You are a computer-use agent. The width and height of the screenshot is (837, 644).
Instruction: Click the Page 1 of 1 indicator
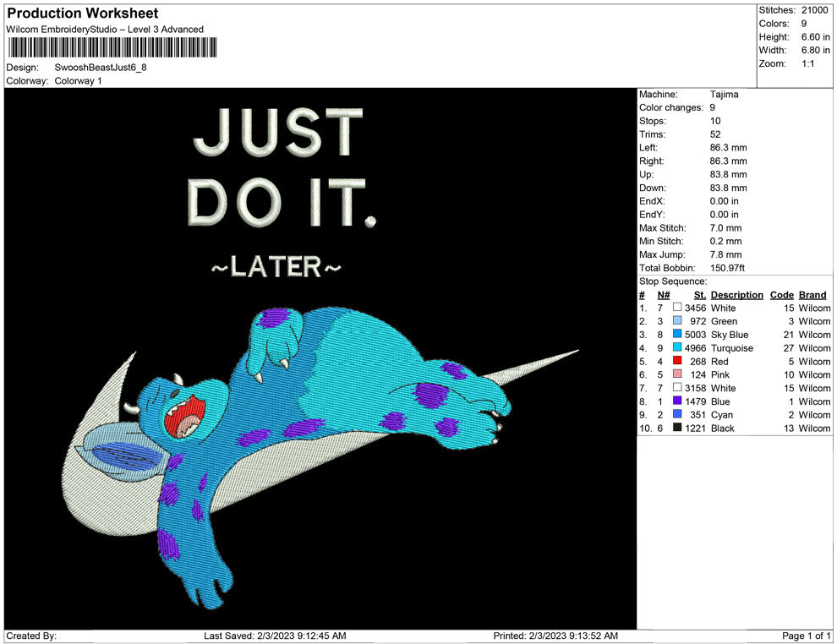coord(807,636)
